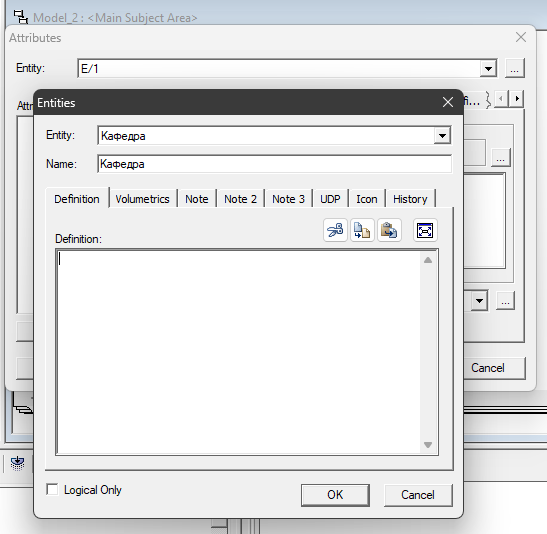Click Cancel in the Attributes window
The image size is (547, 534).
point(495,368)
